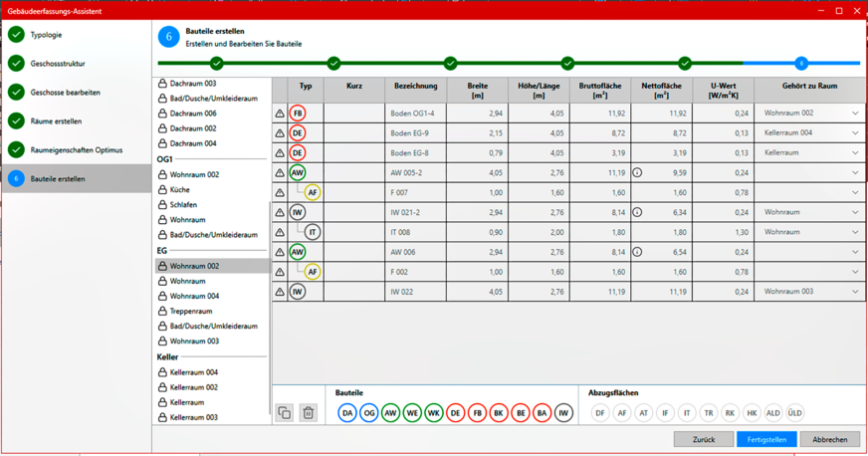Click the ÜLD deduction area icon
This screenshot has height=456, width=868.
[x=795, y=413]
